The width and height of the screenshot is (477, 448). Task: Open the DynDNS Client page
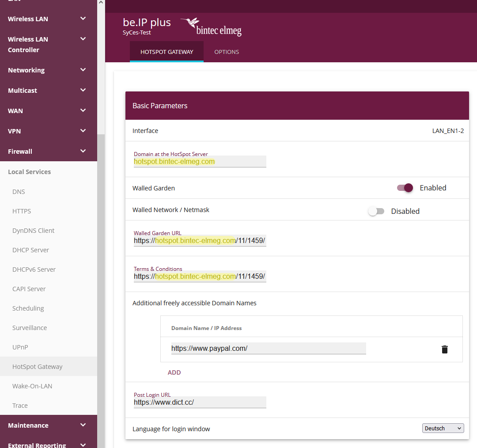point(33,231)
